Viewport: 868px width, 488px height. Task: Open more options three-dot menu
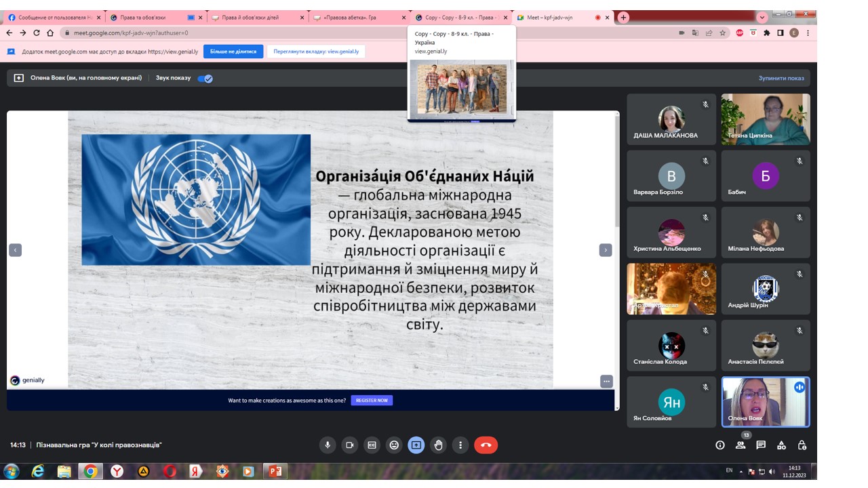point(460,445)
